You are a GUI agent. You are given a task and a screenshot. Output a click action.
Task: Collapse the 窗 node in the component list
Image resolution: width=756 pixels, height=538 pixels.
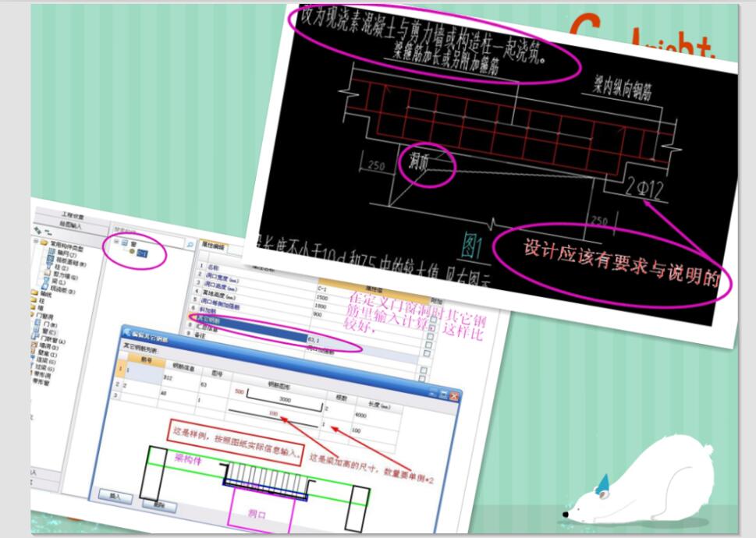[117, 241]
